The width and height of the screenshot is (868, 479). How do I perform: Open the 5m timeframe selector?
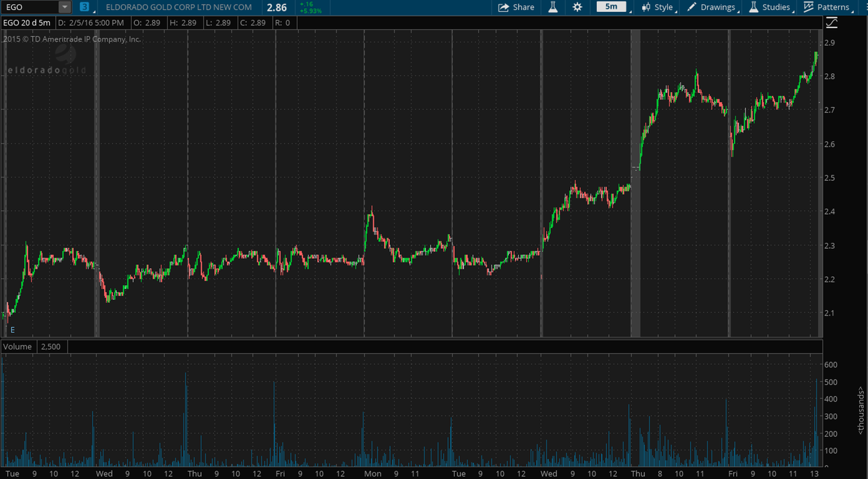(x=612, y=7)
